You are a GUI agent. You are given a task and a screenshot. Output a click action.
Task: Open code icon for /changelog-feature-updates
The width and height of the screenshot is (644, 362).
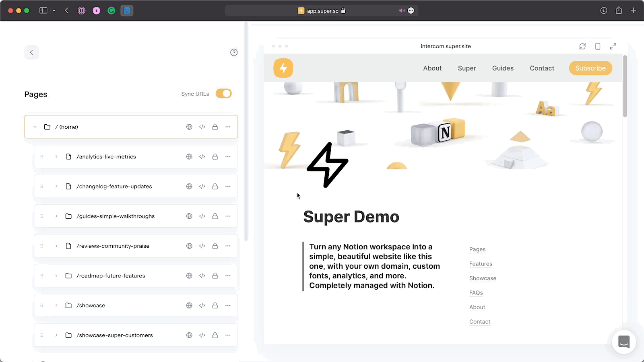point(202,186)
